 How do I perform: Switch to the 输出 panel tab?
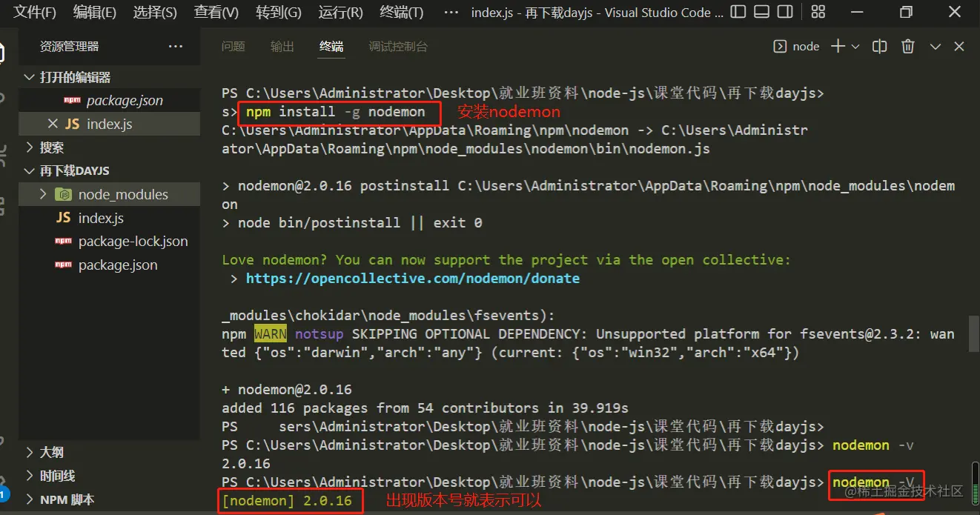(282, 46)
